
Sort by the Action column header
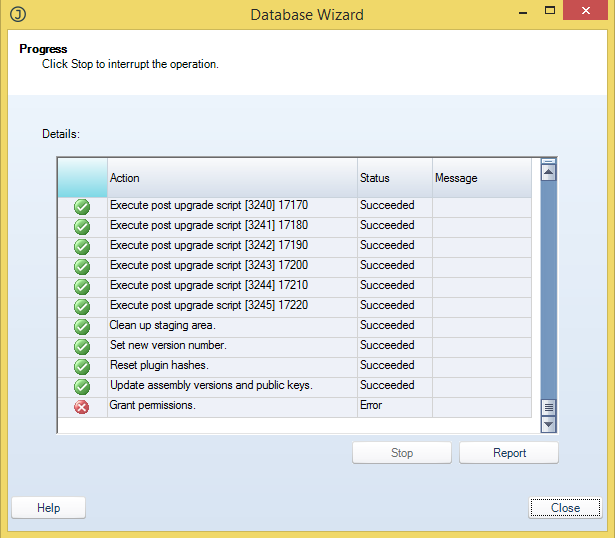coord(231,178)
